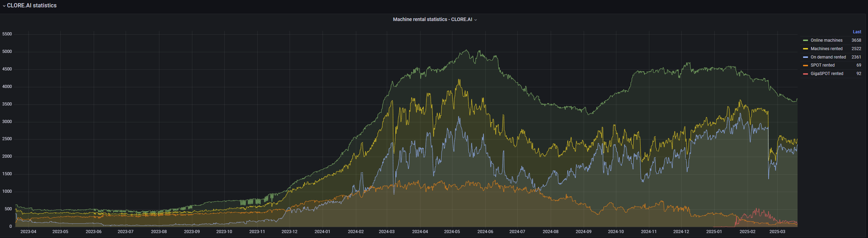Click the 2023-12 label on the time axis
The image size is (868, 238).
pyautogui.click(x=289, y=232)
